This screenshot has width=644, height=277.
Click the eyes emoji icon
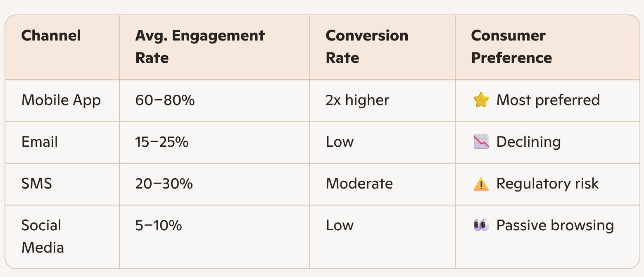click(481, 226)
